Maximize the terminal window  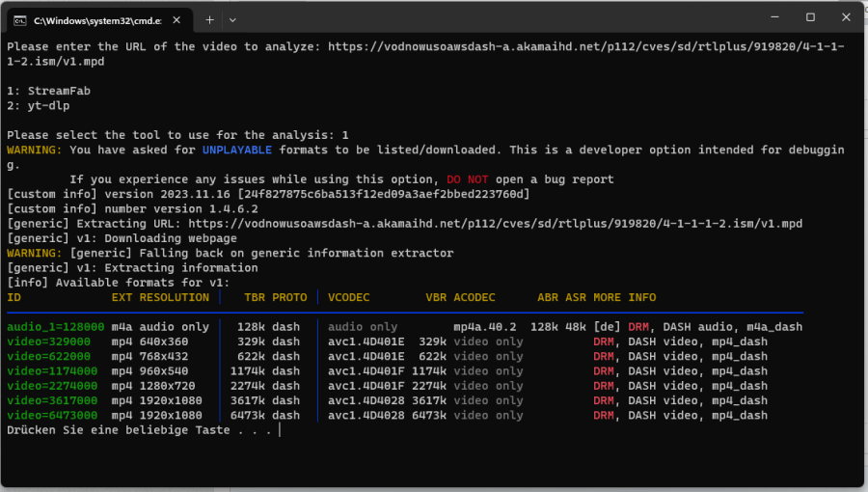(x=810, y=17)
